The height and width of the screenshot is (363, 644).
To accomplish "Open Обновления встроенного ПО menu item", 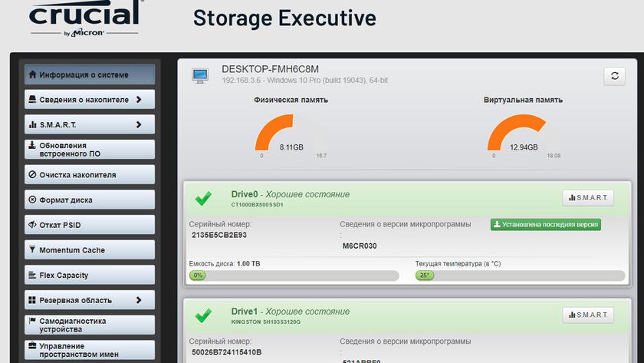I will (x=90, y=149).
